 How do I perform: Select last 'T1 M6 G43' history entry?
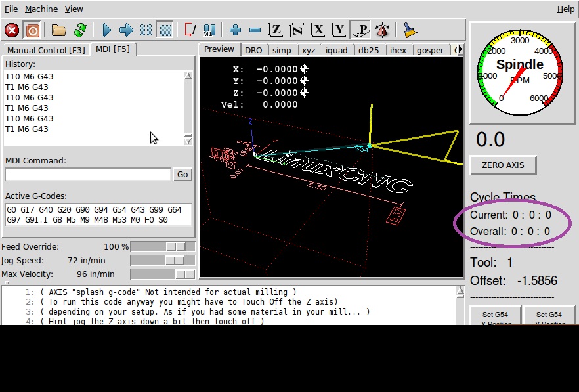click(26, 129)
